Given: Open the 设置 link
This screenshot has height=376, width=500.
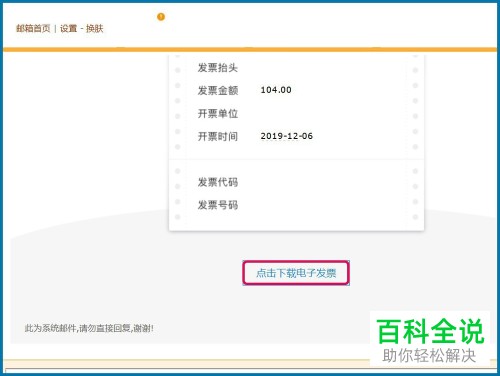Looking at the screenshot, I should tap(68, 29).
